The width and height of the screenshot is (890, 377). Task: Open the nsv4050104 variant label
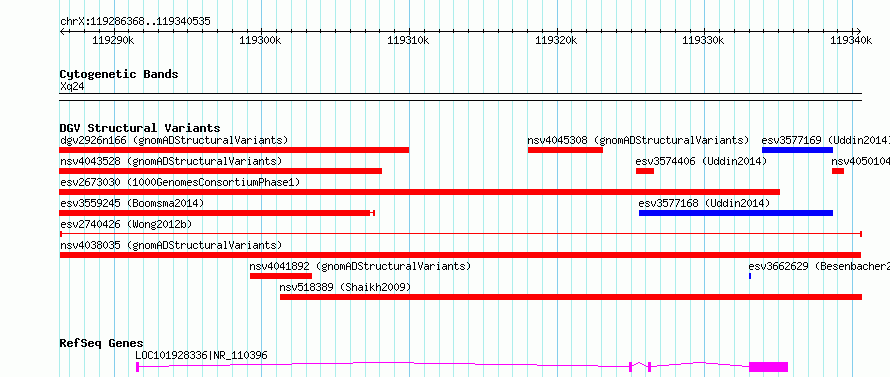pyautogui.click(x=860, y=161)
